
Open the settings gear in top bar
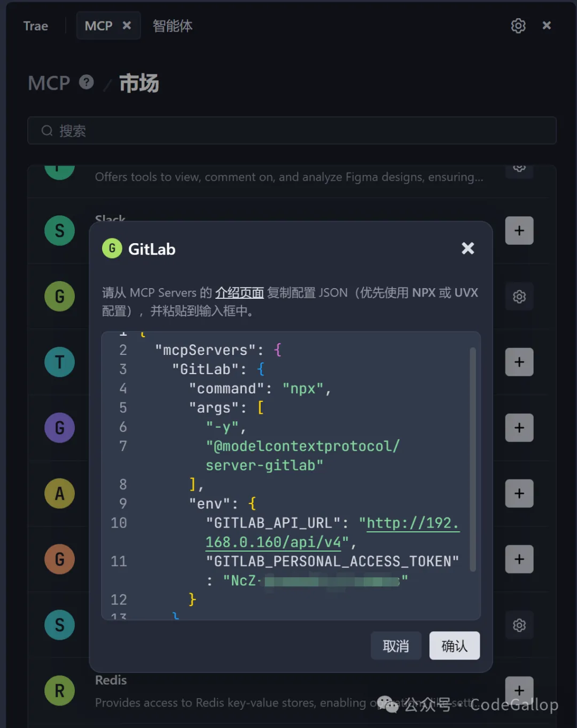click(518, 26)
